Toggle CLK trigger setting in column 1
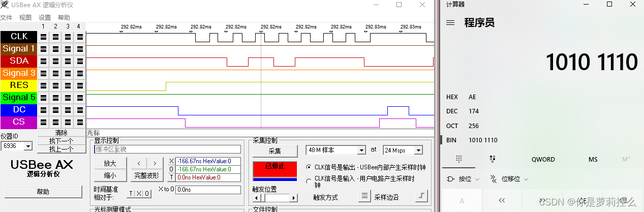Screen dimensions: 644x212 (43, 37)
